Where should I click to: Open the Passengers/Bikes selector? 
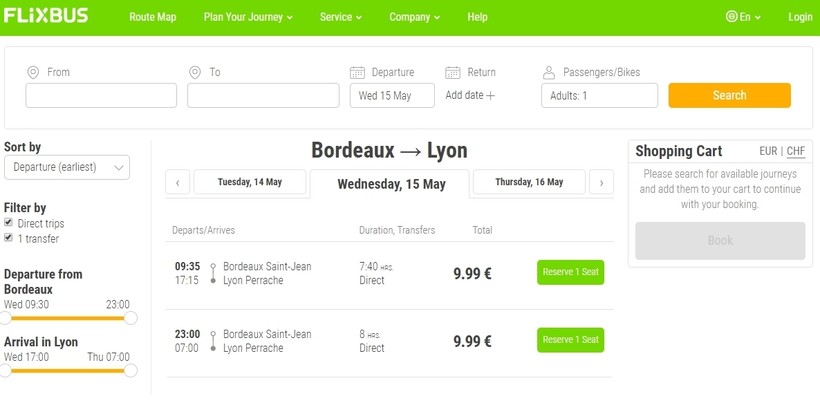click(x=599, y=96)
